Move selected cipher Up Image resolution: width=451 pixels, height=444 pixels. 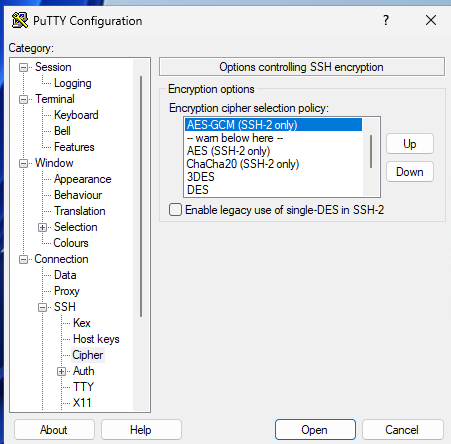pos(410,144)
